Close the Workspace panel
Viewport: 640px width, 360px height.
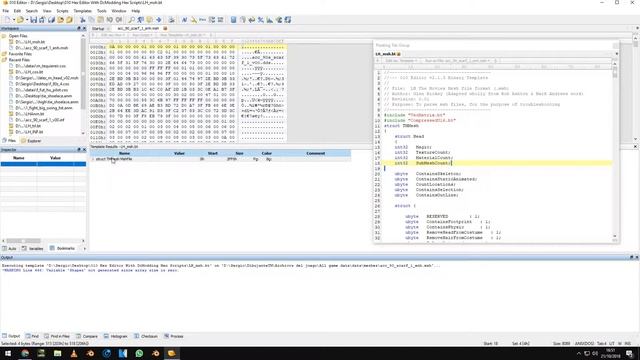84,29
